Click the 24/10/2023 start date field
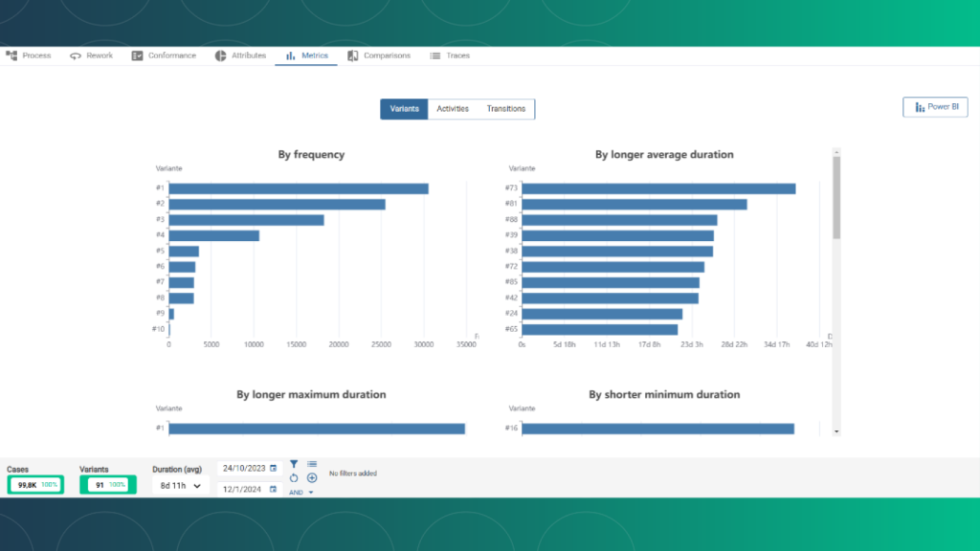The height and width of the screenshot is (551, 980). (243, 468)
